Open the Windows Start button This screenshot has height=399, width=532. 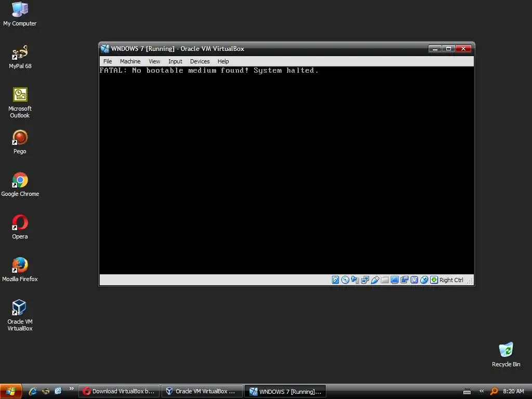click(x=11, y=391)
